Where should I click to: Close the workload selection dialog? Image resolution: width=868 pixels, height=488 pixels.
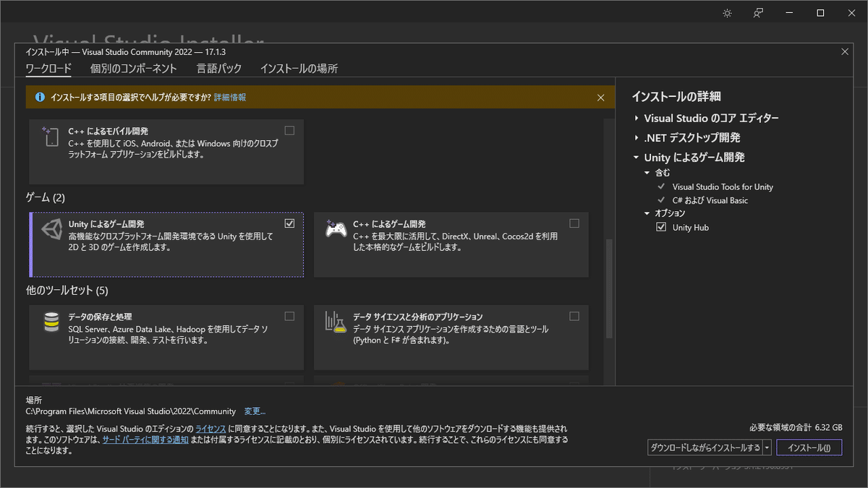[x=845, y=51]
